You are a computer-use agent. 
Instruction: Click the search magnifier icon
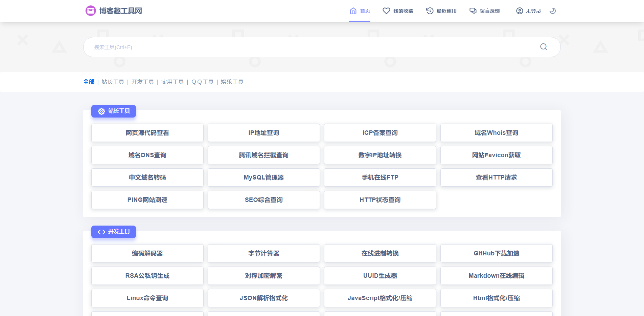point(544,47)
